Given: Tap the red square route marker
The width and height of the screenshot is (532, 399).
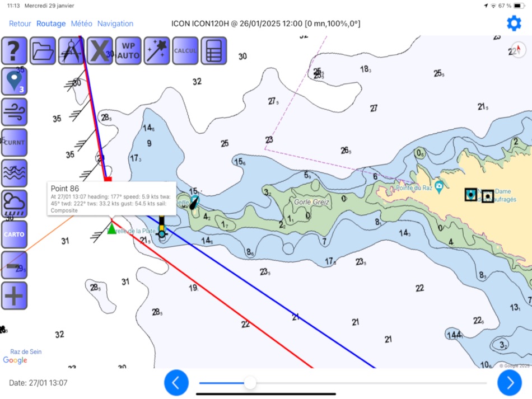Looking at the screenshot, I should (108, 179).
